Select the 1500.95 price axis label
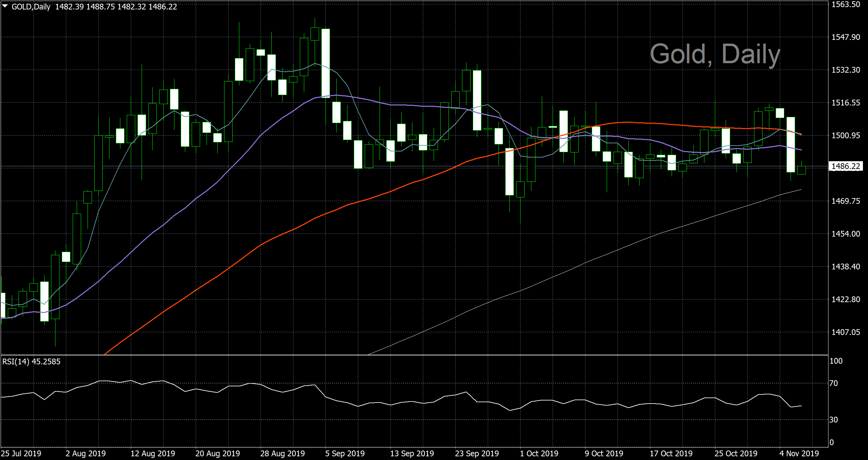The image size is (868, 460). coord(846,136)
